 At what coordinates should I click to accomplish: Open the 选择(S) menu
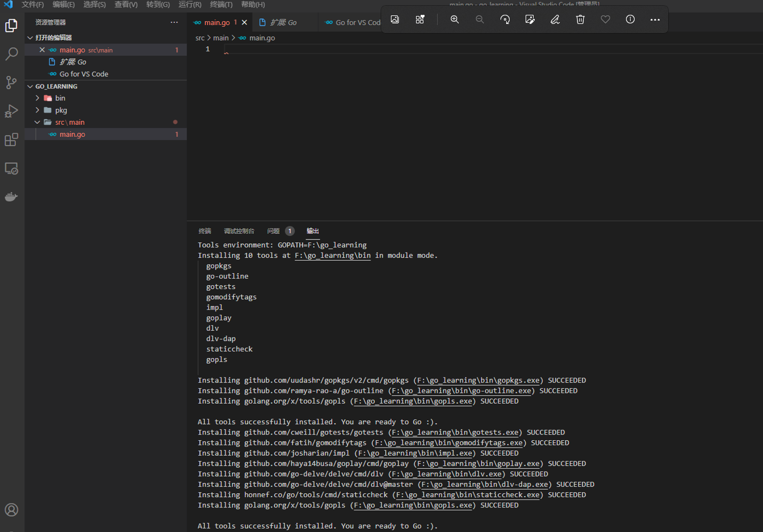95,5
